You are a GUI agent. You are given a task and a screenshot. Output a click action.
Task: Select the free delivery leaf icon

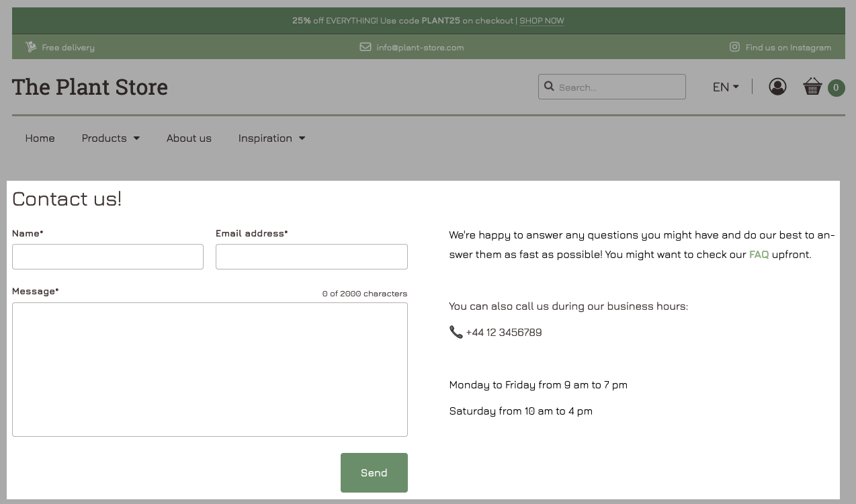tap(31, 46)
